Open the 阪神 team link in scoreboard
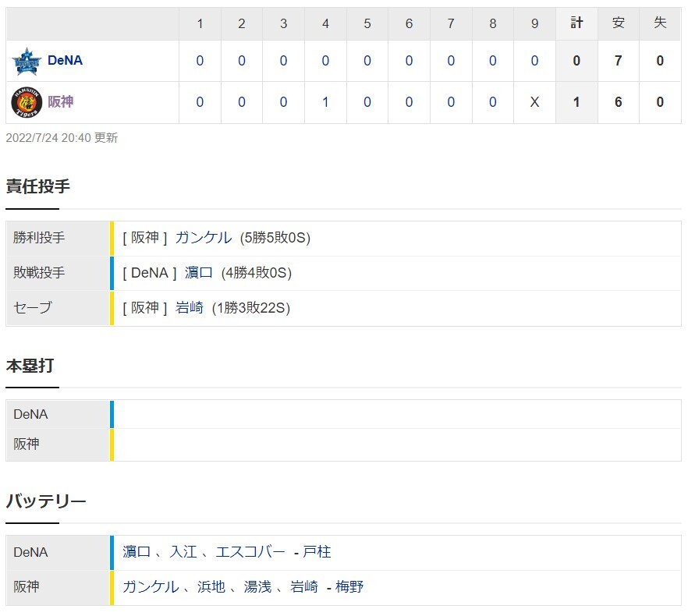Viewport: 688px width, 616px height. [x=60, y=102]
